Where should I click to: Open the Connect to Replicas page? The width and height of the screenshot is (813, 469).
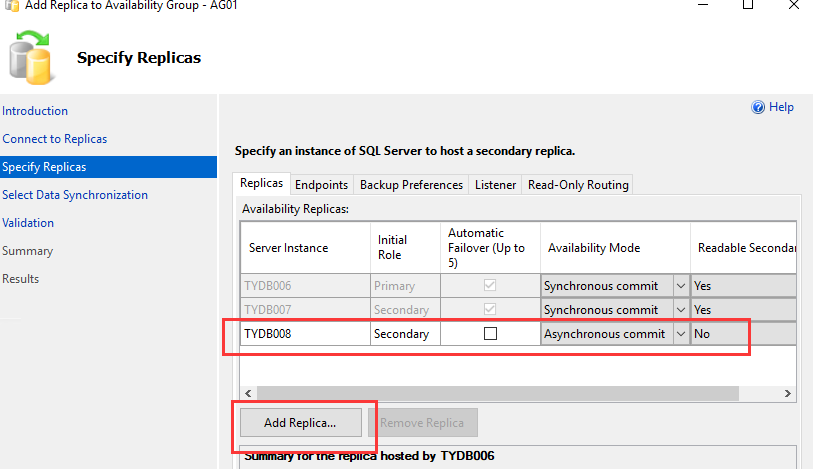[55, 139]
